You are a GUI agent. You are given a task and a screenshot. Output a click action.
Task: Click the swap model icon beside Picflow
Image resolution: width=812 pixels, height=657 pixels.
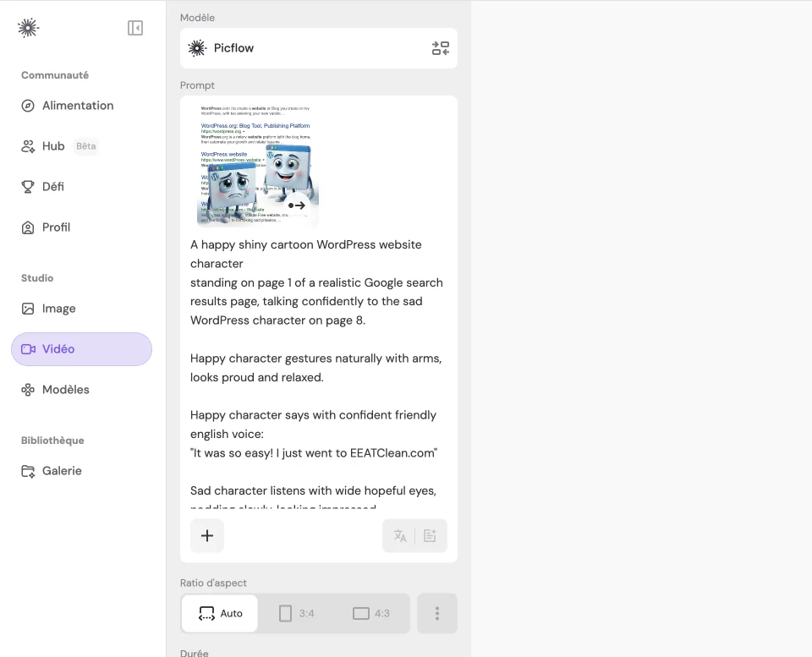[x=440, y=48]
